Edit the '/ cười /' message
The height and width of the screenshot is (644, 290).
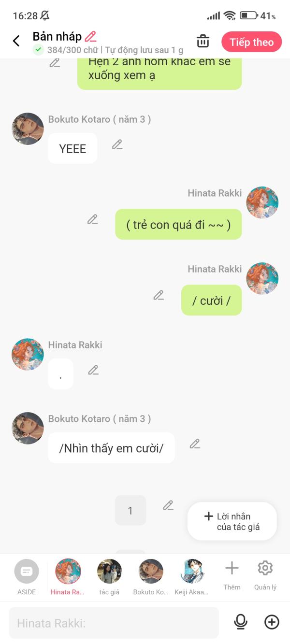(159, 295)
